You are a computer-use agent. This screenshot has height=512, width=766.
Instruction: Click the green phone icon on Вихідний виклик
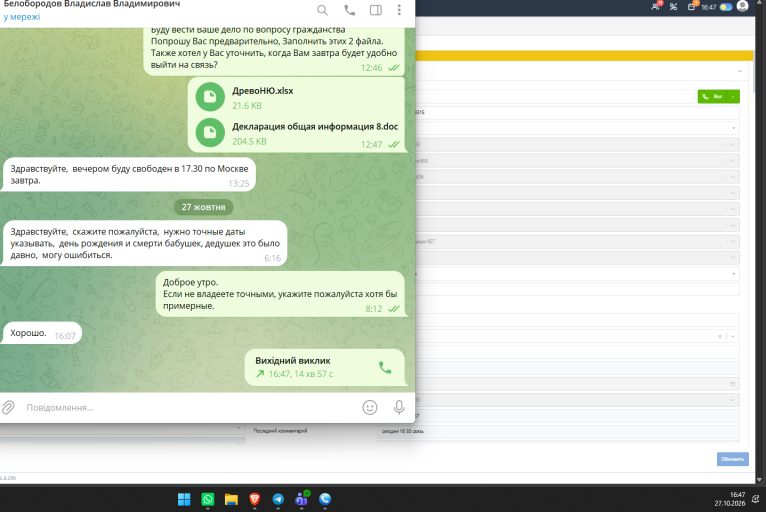coord(385,367)
